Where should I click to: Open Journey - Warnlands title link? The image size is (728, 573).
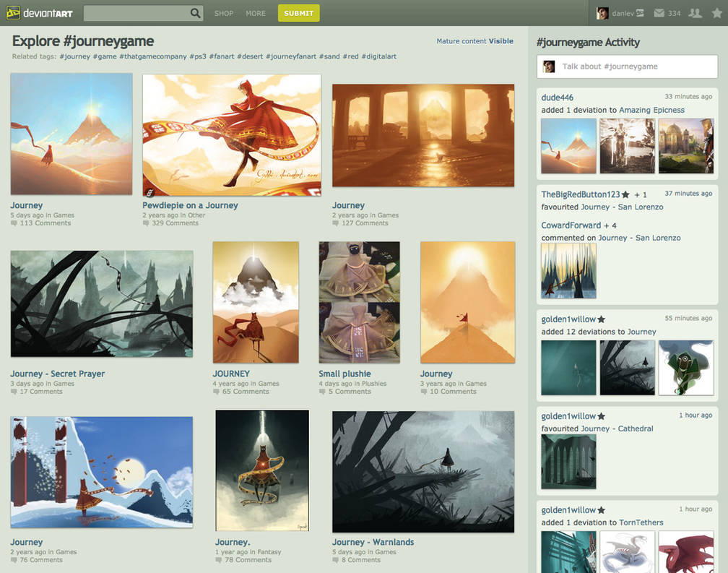click(x=373, y=543)
